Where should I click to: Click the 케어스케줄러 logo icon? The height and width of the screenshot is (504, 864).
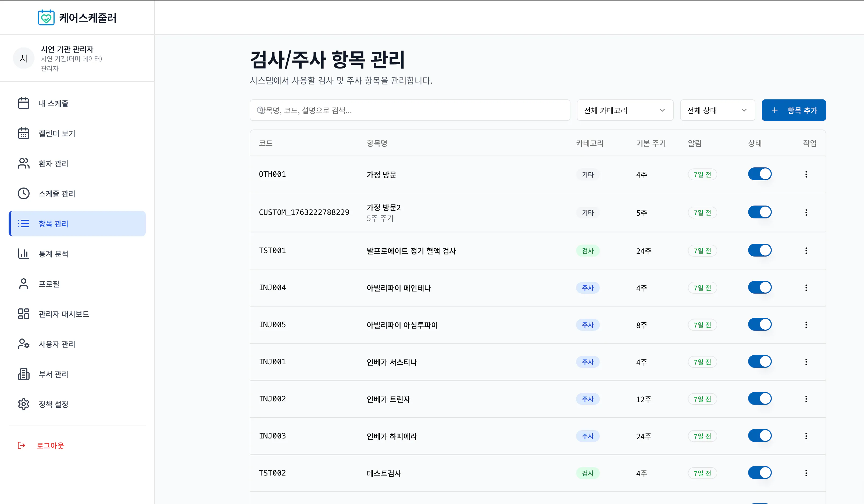point(46,17)
